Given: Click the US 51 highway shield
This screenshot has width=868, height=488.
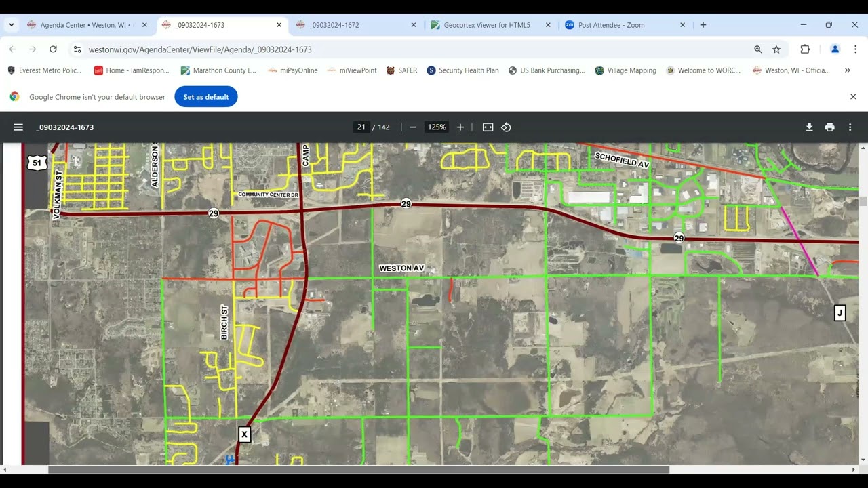Looking at the screenshot, I should pyautogui.click(x=37, y=163).
